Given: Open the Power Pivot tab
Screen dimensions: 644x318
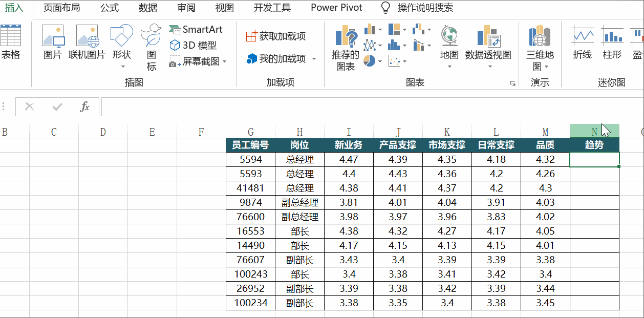Looking at the screenshot, I should click(336, 8).
